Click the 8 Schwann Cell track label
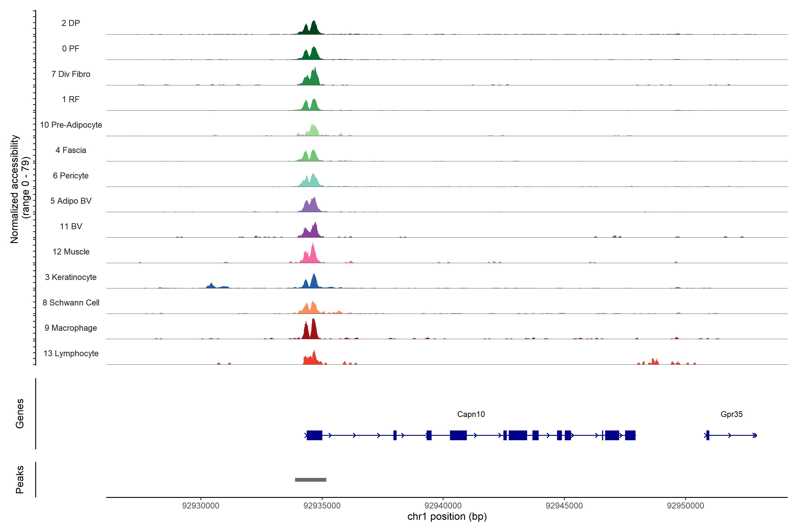Viewport: 798px width, 532px height. 71,303
